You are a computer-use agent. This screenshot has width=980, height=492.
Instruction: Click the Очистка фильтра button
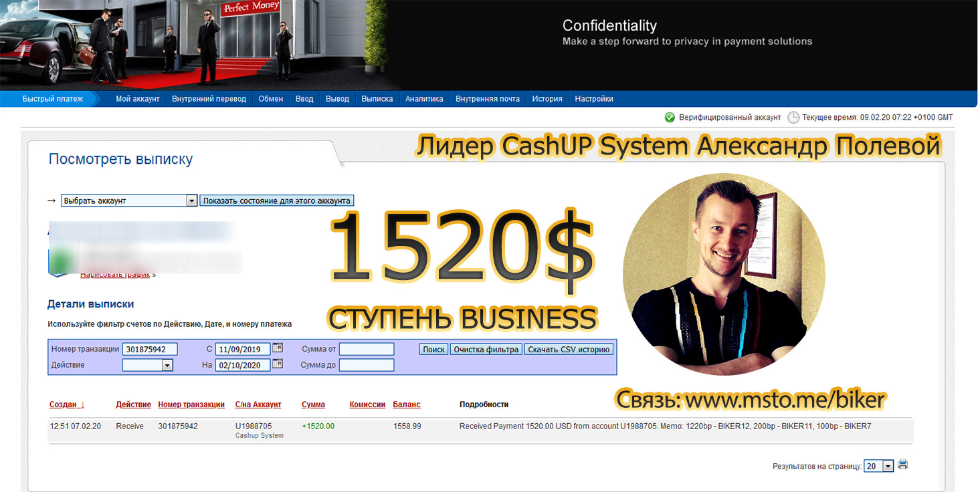click(x=486, y=349)
